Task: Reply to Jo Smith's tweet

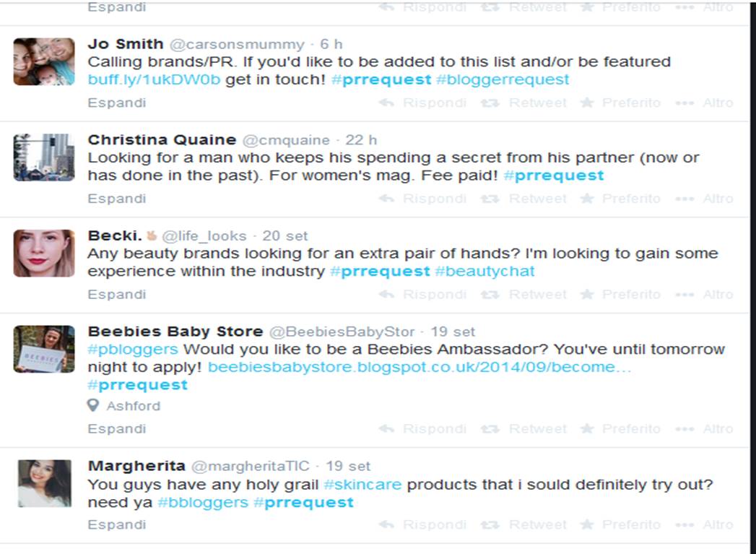Action: click(422, 103)
